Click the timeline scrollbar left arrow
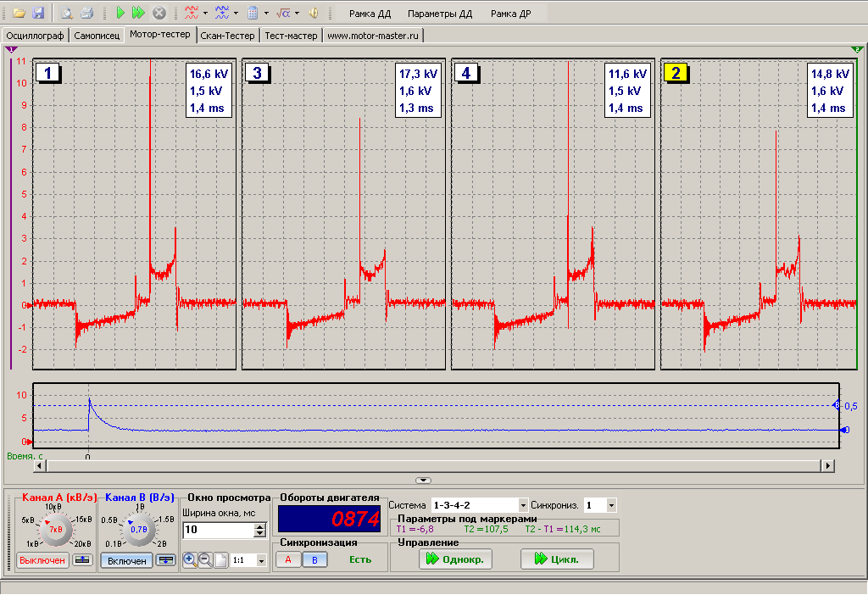The height and width of the screenshot is (595, 868). (x=39, y=465)
